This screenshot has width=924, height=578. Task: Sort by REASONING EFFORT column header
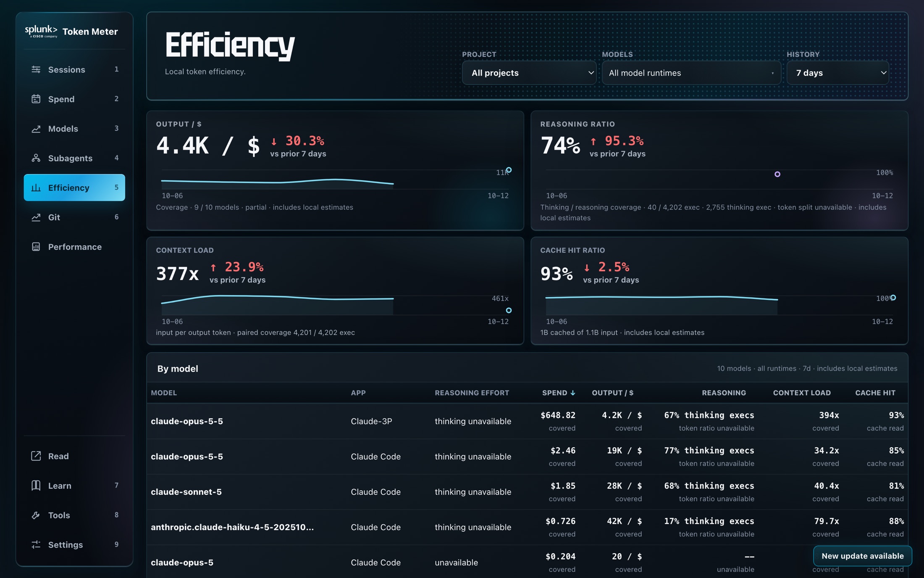tap(472, 393)
